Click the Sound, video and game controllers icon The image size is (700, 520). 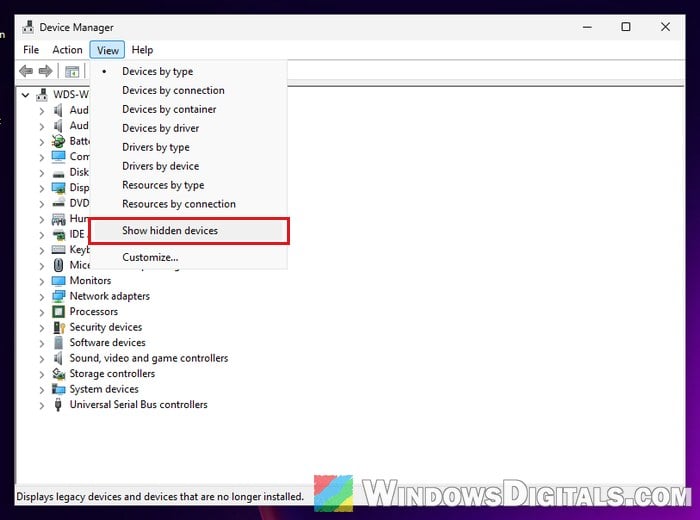(58, 358)
